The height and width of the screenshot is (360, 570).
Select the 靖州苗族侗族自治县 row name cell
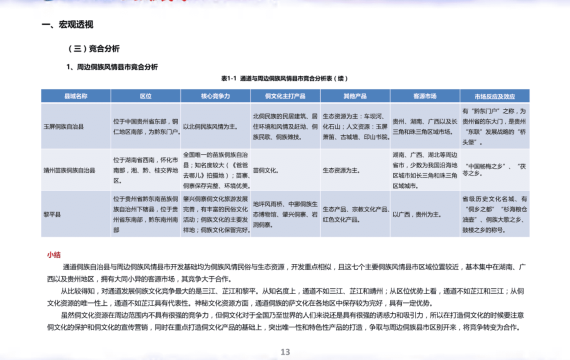point(76,170)
